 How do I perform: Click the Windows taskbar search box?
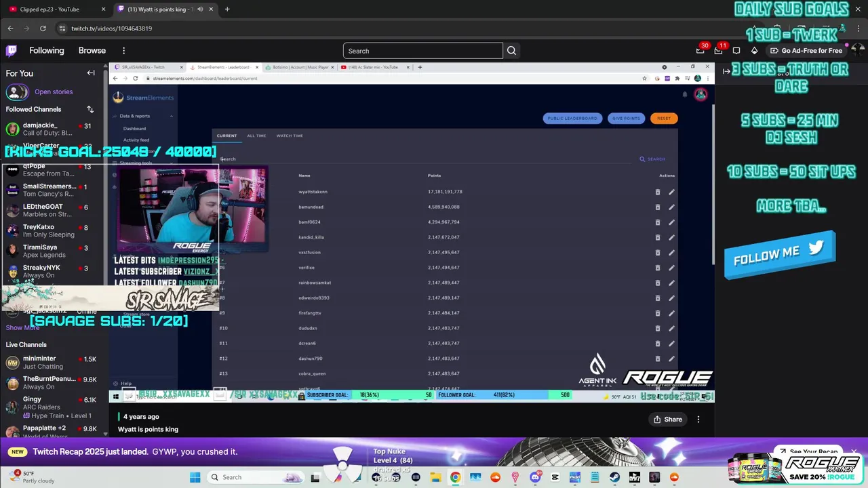pyautogui.click(x=256, y=477)
